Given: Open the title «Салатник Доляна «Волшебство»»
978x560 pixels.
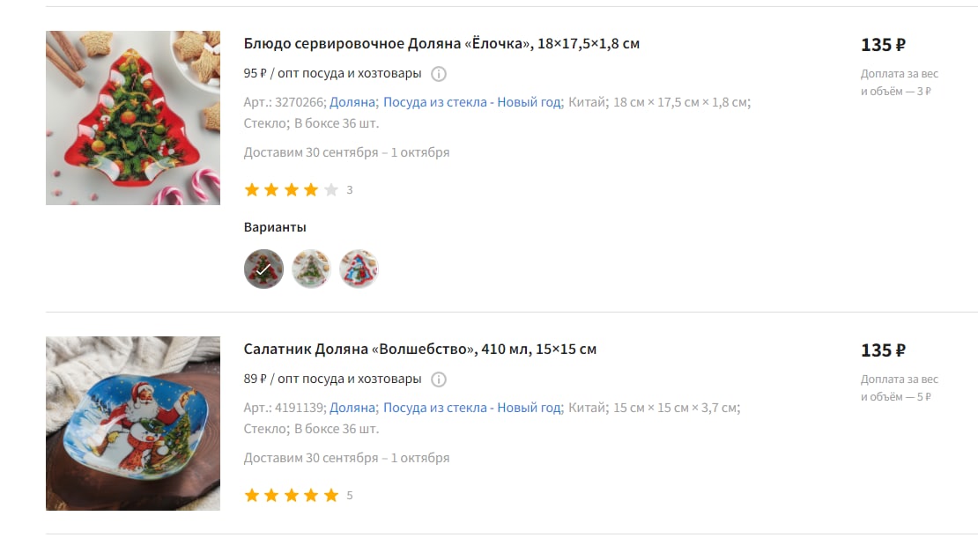Looking at the screenshot, I should 419,350.
